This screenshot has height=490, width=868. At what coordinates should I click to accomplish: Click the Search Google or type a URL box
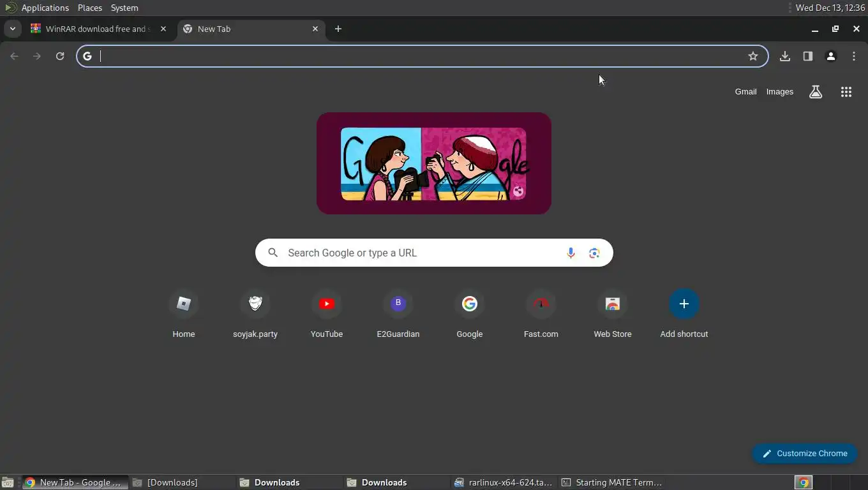click(434, 253)
